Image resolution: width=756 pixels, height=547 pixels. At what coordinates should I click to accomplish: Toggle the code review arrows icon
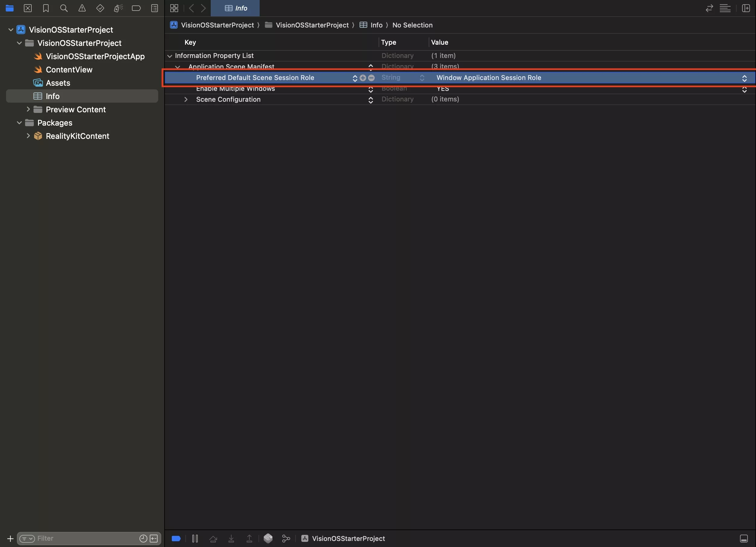[x=710, y=8]
